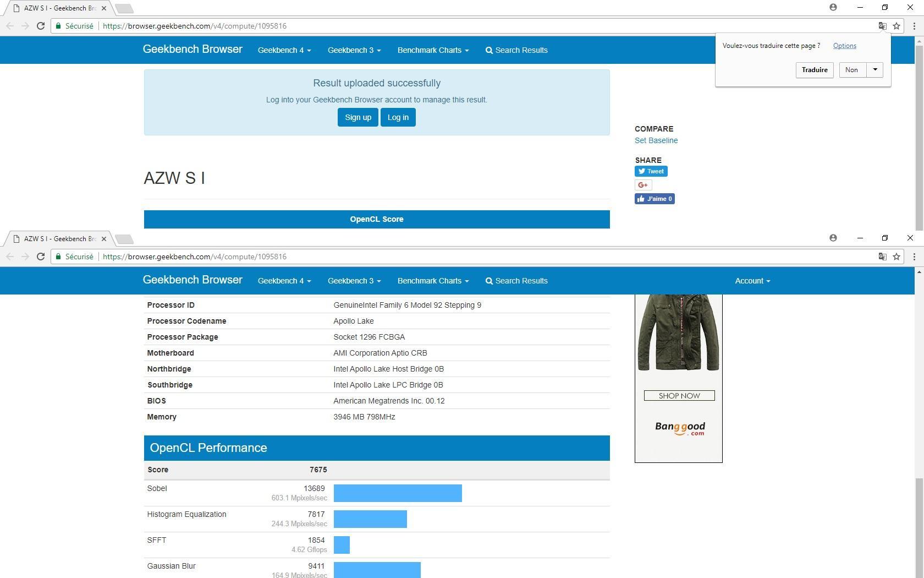This screenshot has height=578, width=924.
Task: Click the SHOP NOW ad banner
Action: point(679,396)
